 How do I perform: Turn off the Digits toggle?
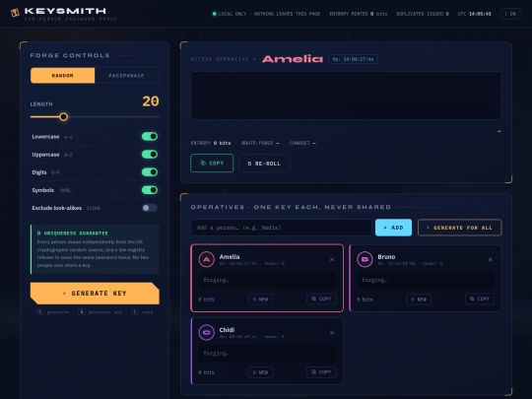coord(150,172)
